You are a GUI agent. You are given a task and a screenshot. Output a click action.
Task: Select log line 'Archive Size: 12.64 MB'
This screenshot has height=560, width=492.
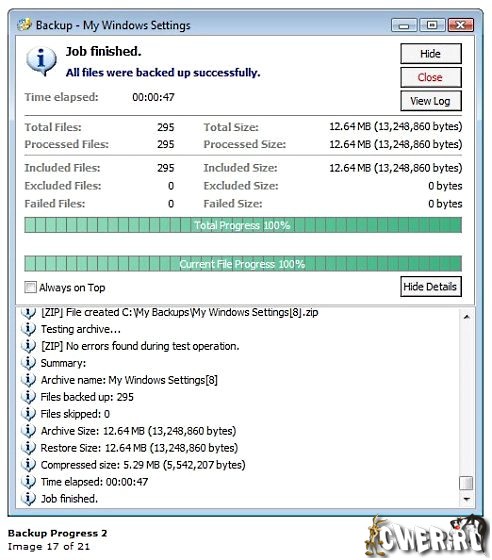pos(138,431)
